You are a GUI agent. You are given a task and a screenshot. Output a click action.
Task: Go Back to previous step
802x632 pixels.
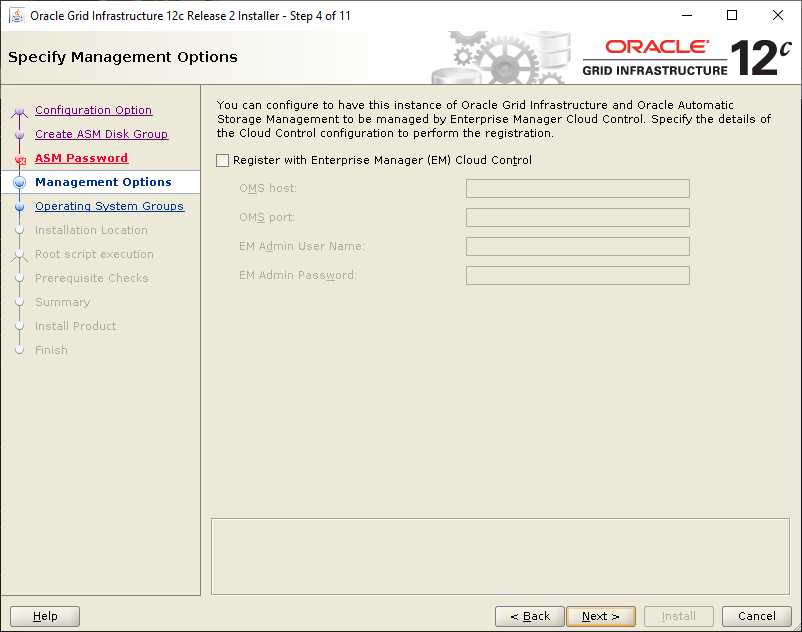pos(530,616)
